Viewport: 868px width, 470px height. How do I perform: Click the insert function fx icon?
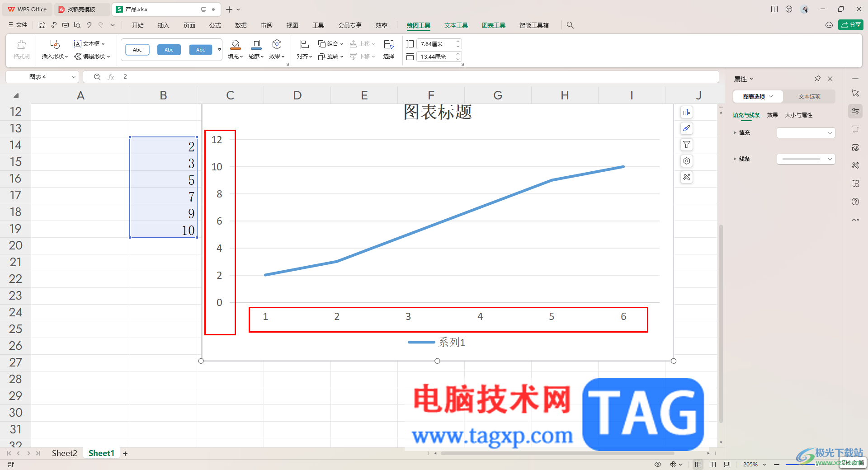tap(111, 77)
